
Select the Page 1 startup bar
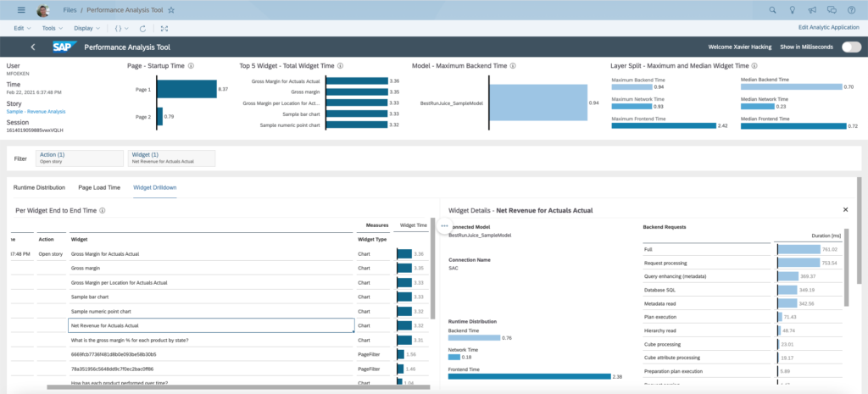click(x=186, y=89)
